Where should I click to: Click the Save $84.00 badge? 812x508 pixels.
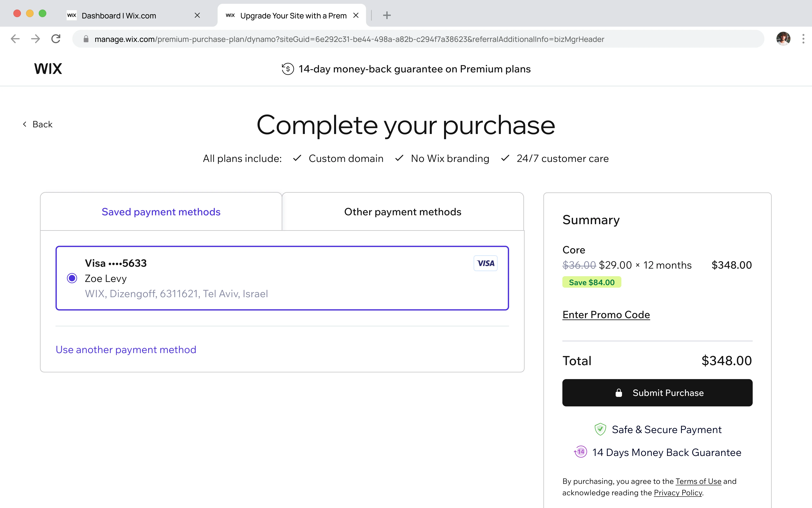[592, 282]
